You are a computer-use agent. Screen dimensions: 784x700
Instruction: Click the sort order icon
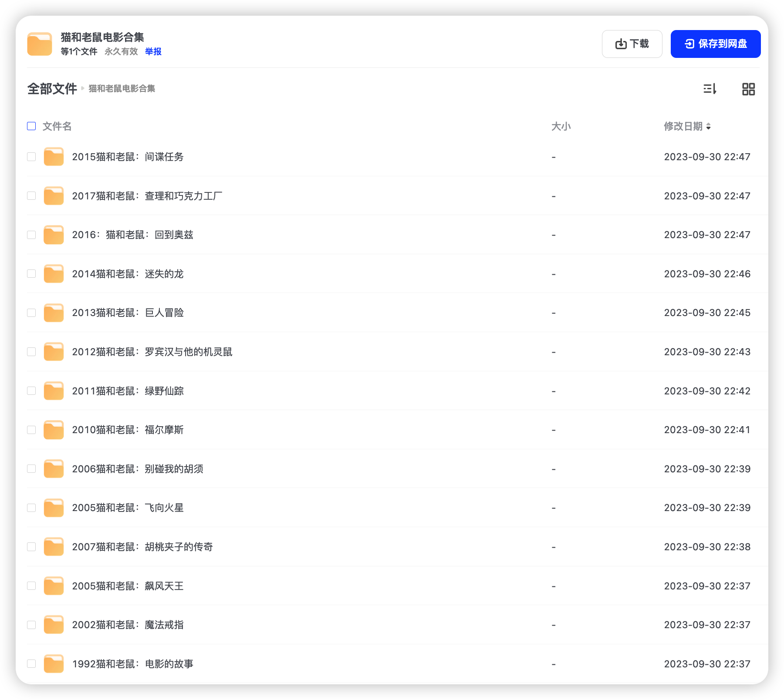(710, 89)
